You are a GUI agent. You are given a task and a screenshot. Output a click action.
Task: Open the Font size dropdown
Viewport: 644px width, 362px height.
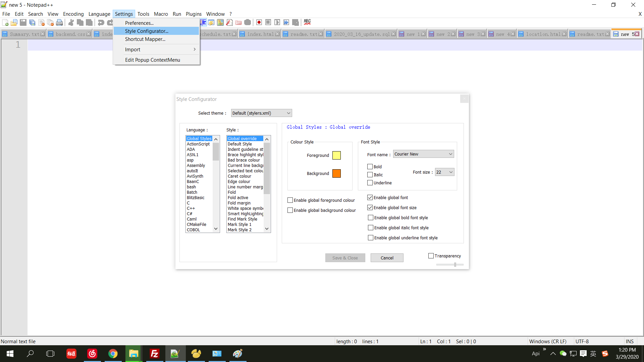click(x=444, y=172)
